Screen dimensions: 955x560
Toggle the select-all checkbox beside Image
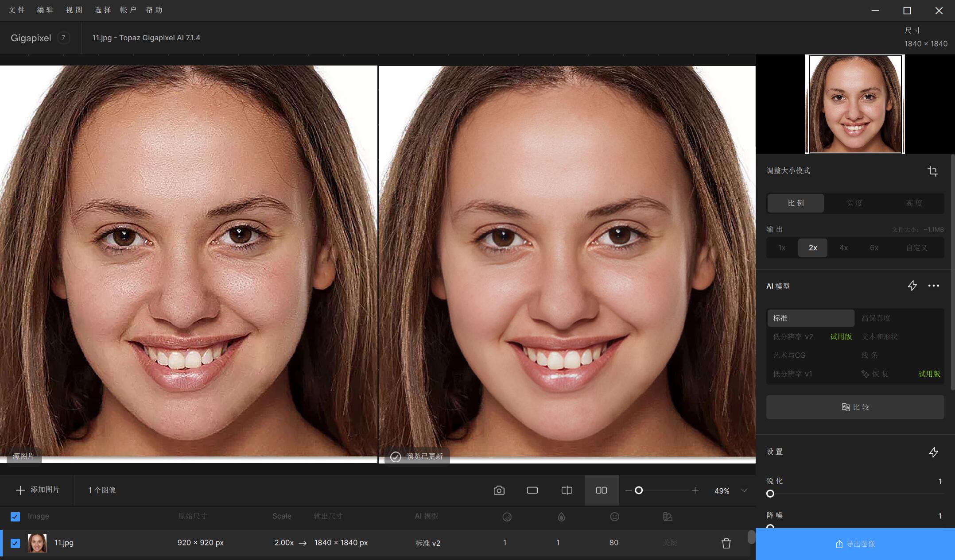15,517
